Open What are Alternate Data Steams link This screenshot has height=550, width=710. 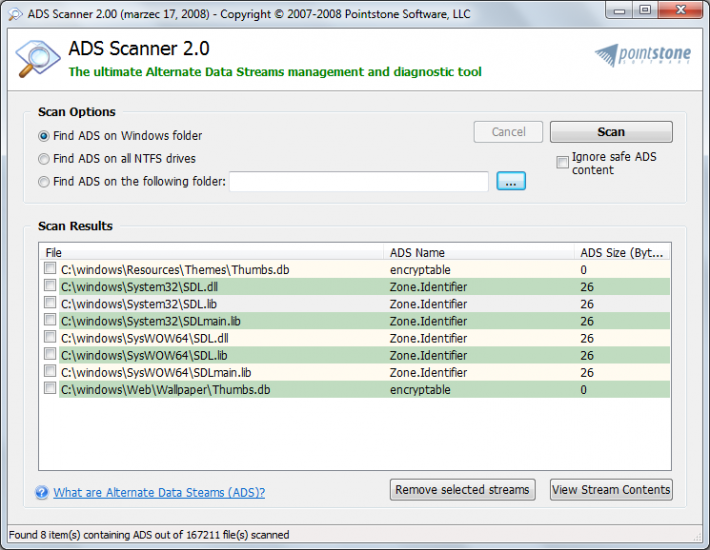(x=159, y=493)
